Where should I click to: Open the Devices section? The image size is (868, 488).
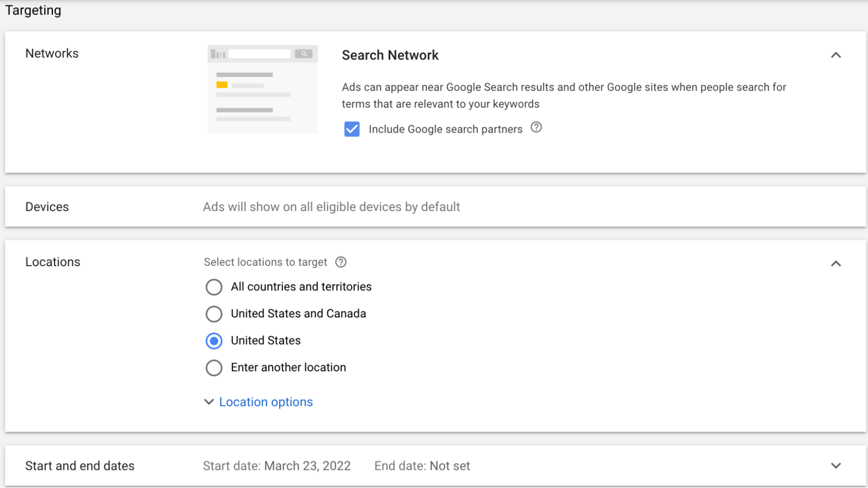[x=436, y=207]
